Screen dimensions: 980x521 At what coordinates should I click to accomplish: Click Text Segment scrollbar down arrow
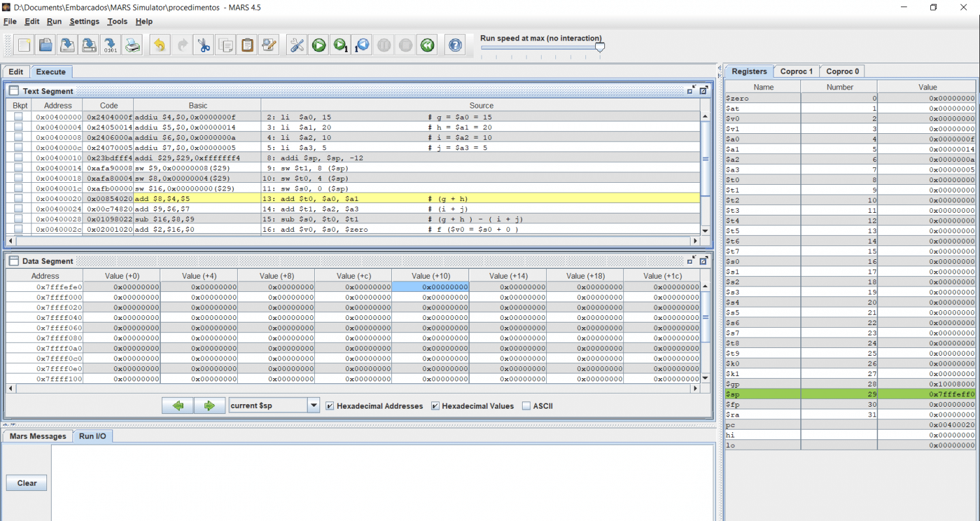705,230
